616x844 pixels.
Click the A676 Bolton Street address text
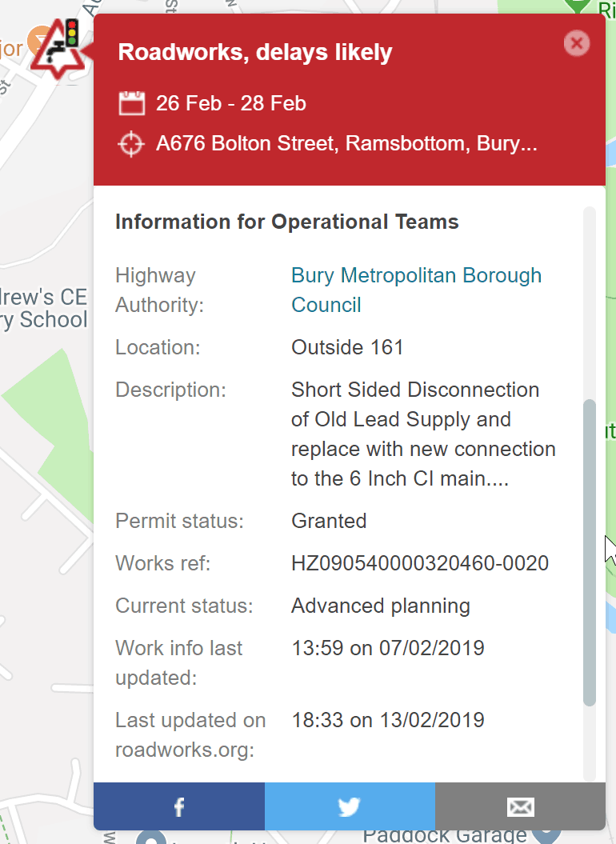click(x=346, y=145)
